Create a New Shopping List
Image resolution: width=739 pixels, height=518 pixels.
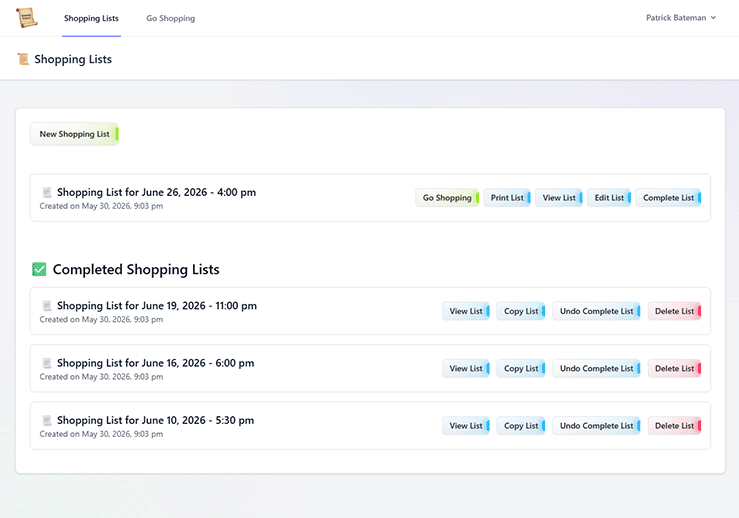pyautogui.click(x=74, y=134)
